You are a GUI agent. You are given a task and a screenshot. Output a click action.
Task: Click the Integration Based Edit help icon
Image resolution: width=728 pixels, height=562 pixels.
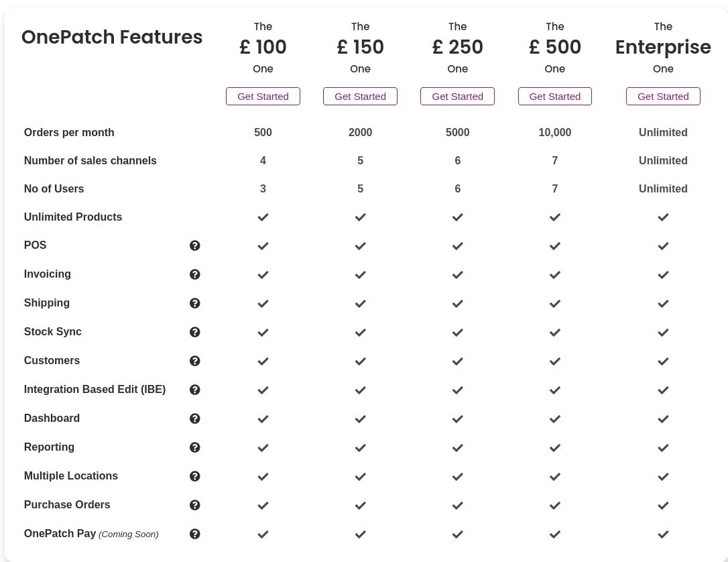194,390
